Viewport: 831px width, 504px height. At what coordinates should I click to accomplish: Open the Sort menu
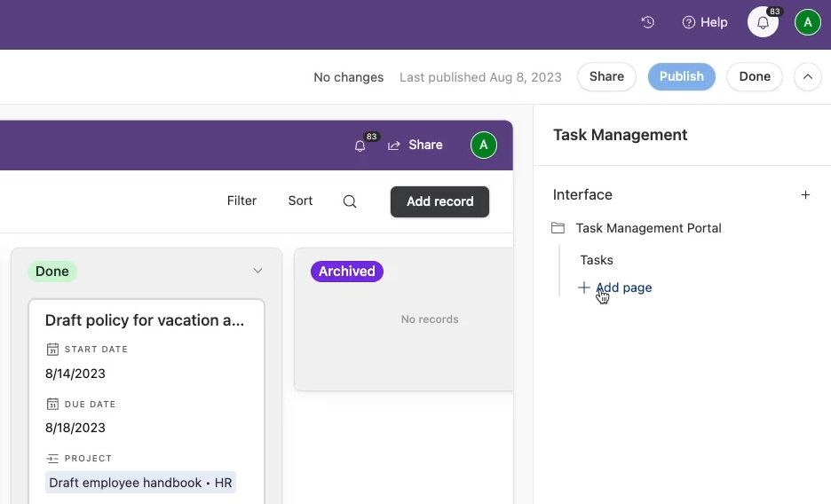pyautogui.click(x=300, y=201)
